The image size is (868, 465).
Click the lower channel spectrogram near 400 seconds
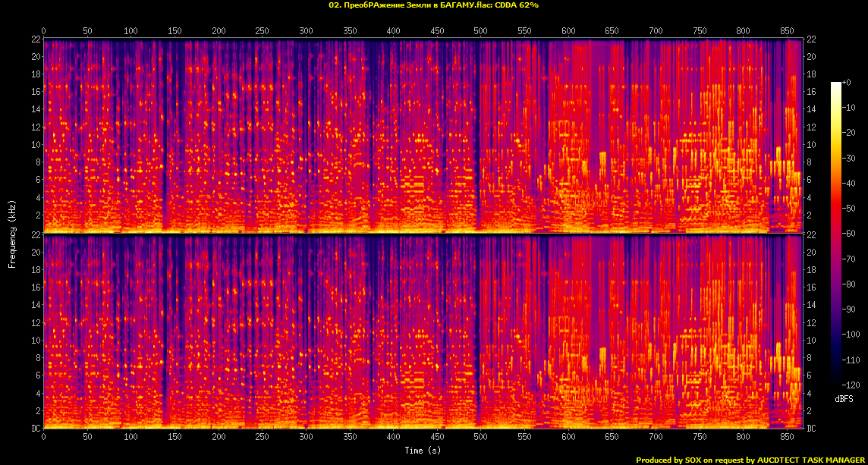393,331
